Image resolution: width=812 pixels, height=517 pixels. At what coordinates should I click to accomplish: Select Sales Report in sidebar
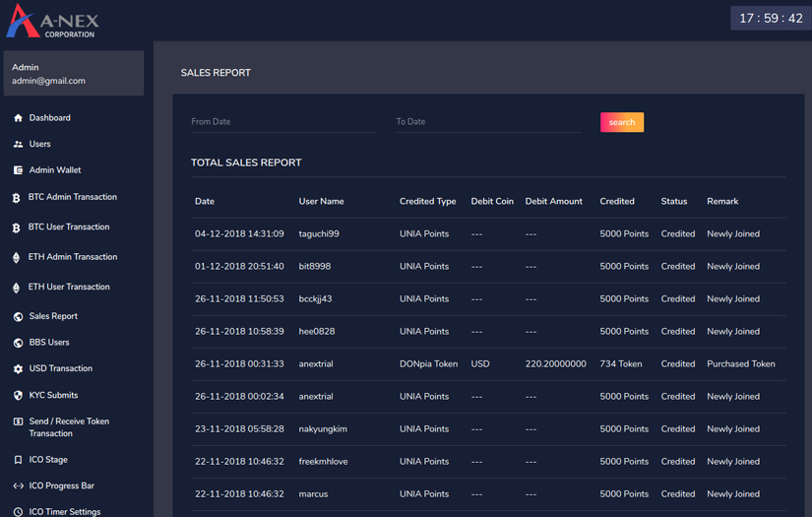click(53, 316)
